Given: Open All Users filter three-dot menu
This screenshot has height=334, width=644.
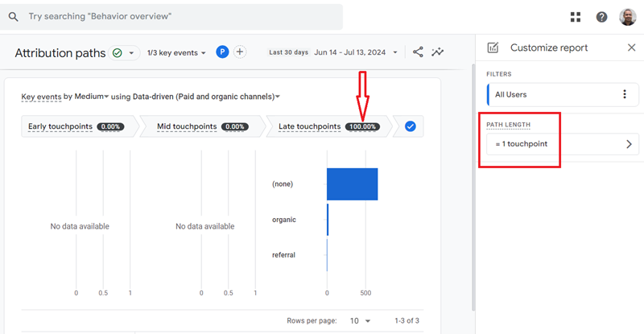Looking at the screenshot, I should tap(625, 94).
